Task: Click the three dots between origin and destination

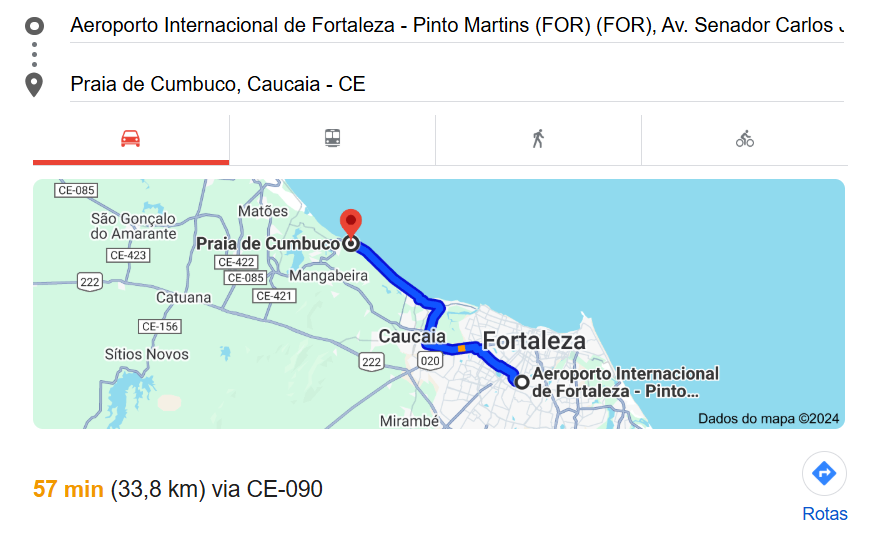Action: (35, 54)
